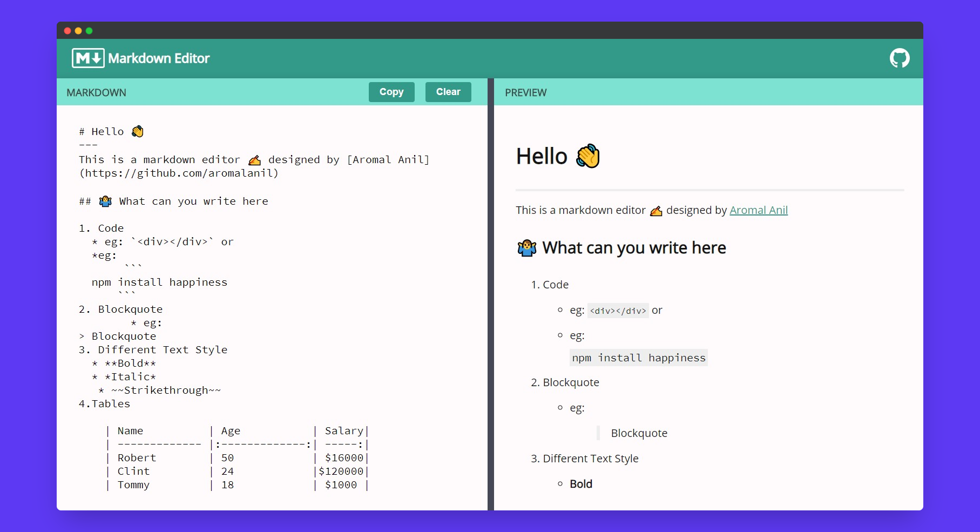Image resolution: width=980 pixels, height=532 pixels.
Task: Click the inline div code snippet in preview
Action: tap(617, 311)
